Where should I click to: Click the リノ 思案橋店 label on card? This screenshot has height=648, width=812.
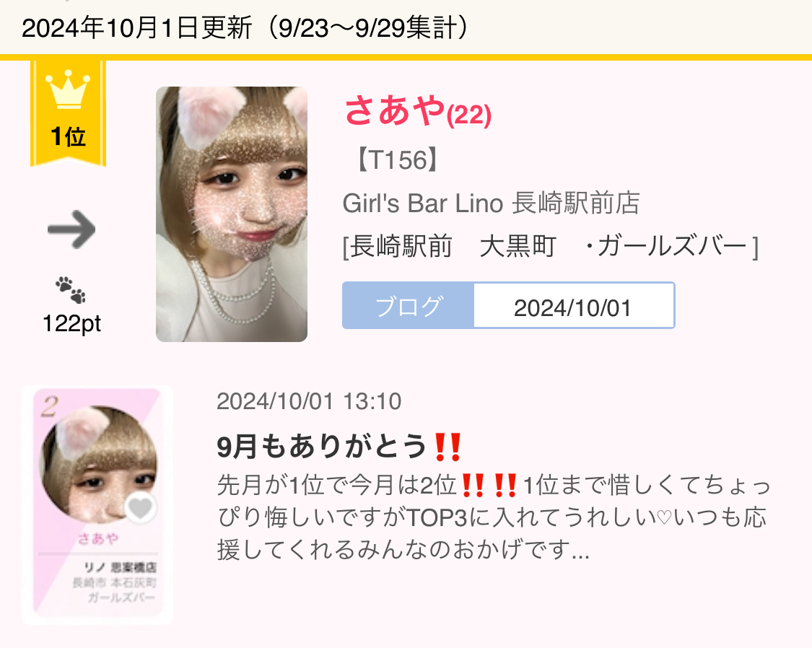tap(120, 567)
